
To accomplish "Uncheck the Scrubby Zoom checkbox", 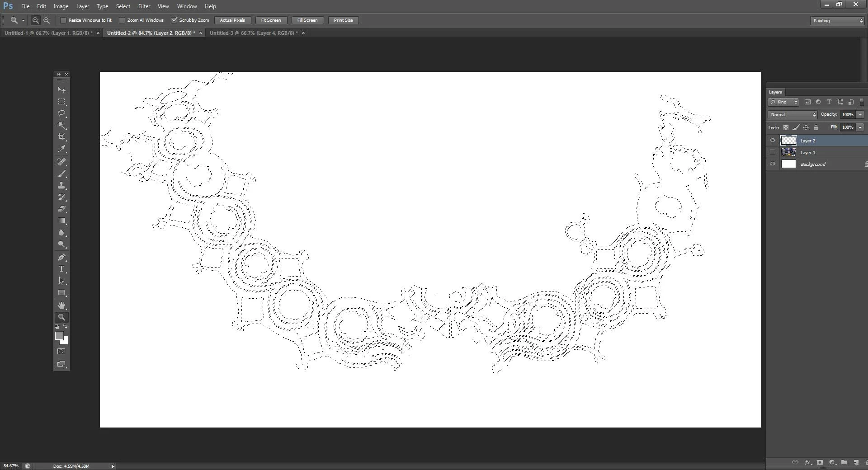I will (174, 20).
